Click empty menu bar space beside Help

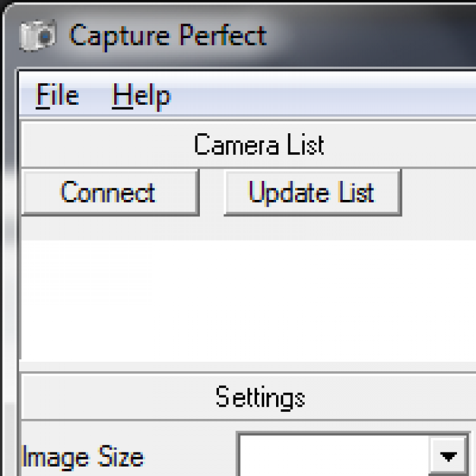point(322,95)
